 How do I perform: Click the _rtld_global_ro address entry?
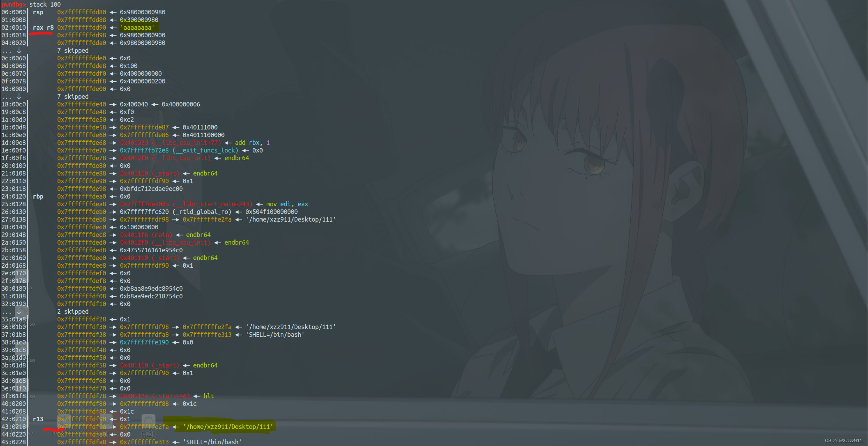pyautogui.click(x=175, y=212)
